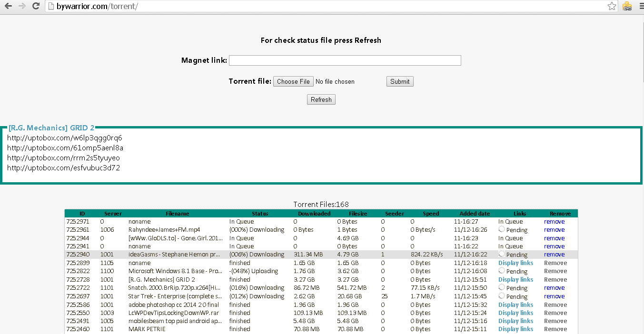The width and height of the screenshot is (644, 334).
Task: Display links for adobe photoshop cc 2014
Action: click(515, 305)
